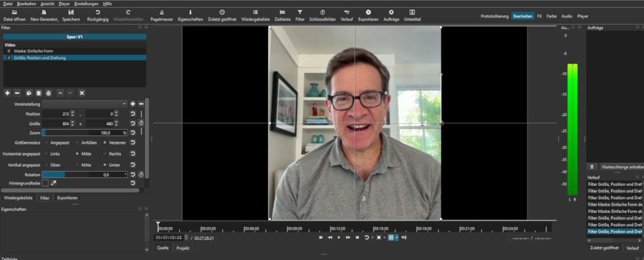
Task: Open the Voreinstellung preset dropdown
Action: tap(84, 103)
